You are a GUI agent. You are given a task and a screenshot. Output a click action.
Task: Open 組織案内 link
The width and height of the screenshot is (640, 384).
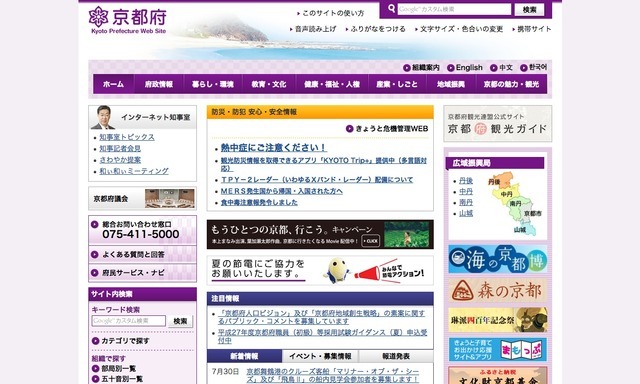(421, 68)
